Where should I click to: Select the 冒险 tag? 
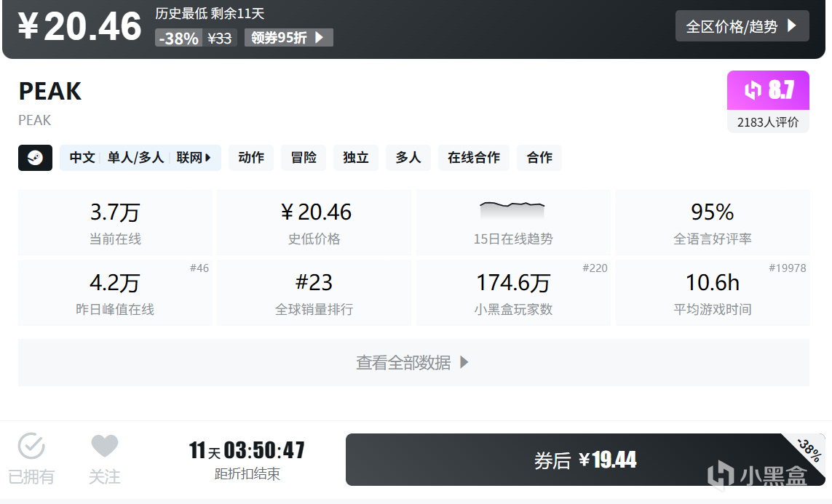pyautogui.click(x=304, y=157)
